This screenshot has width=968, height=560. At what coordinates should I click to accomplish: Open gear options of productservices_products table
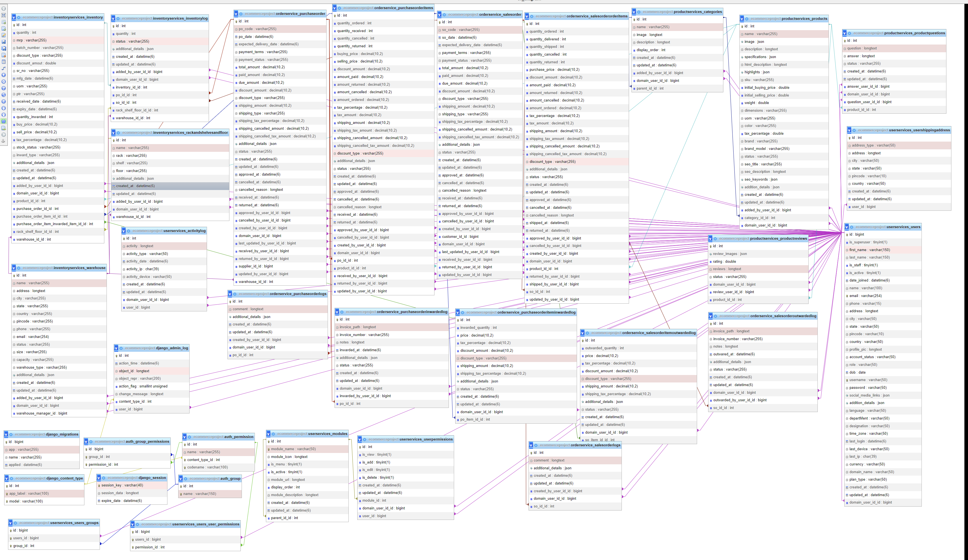[x=747, y=19]
